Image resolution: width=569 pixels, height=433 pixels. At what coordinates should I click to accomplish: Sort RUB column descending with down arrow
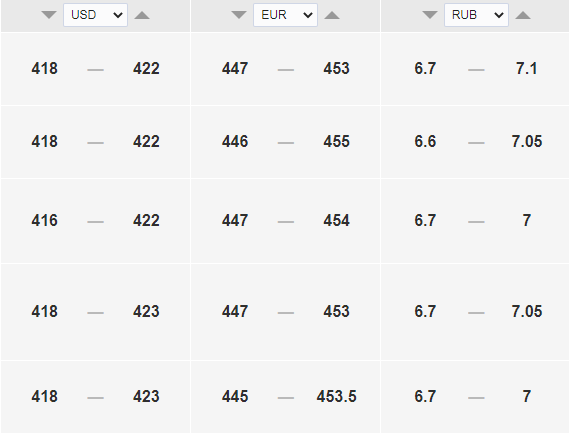[430, 15]
